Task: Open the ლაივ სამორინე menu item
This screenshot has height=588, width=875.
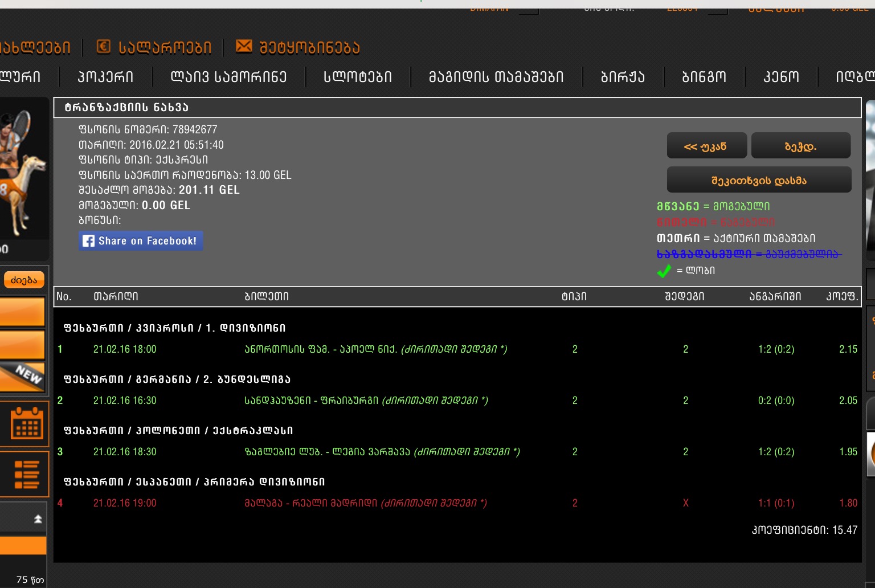Action: point(228,77)
